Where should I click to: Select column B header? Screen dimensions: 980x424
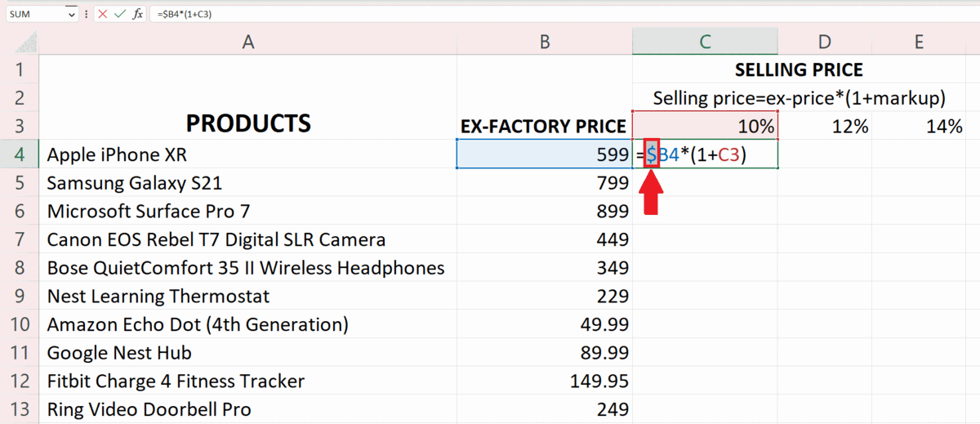pyautogui.click(x=545, y=42)
